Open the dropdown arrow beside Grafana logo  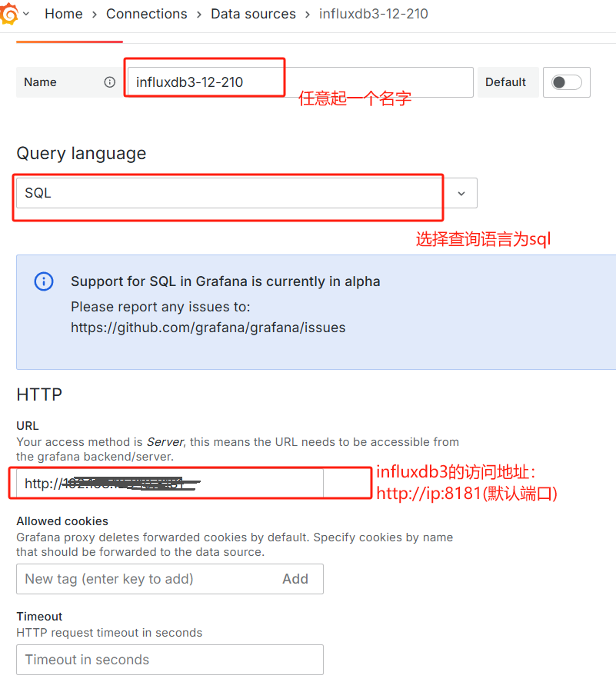(27, 14)
